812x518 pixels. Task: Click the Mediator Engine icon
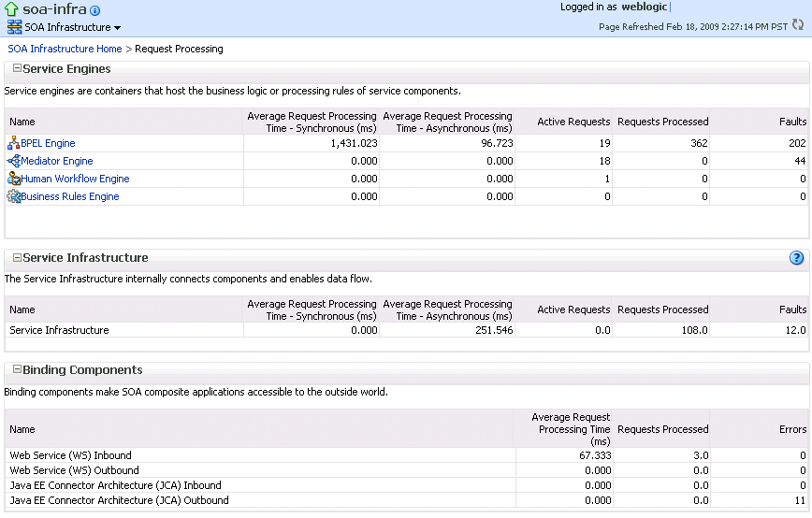(x=13, y=161)
